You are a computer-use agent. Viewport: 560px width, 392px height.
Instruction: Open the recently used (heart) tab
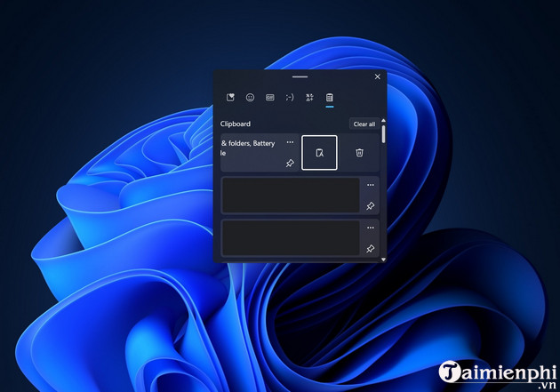(230, 97)
